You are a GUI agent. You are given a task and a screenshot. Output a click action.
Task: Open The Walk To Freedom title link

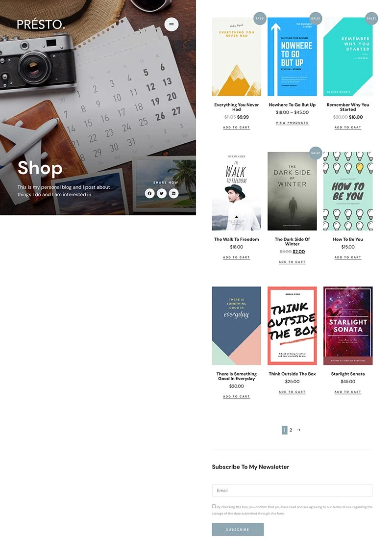click(236, 239)
